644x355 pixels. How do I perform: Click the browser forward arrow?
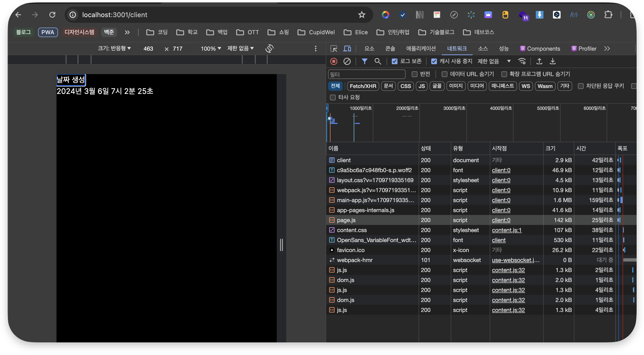(35, 15)
